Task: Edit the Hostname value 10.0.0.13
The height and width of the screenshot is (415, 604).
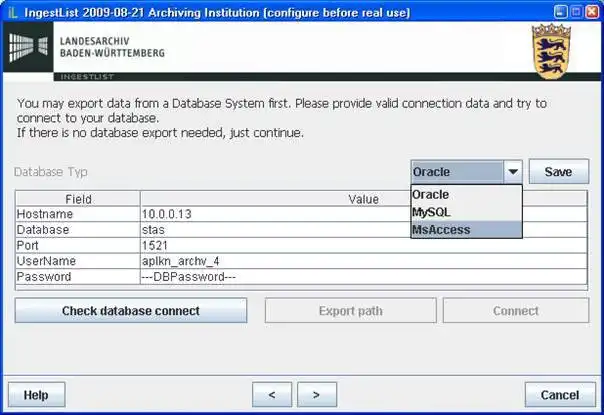Action: (x=364, y=214)
